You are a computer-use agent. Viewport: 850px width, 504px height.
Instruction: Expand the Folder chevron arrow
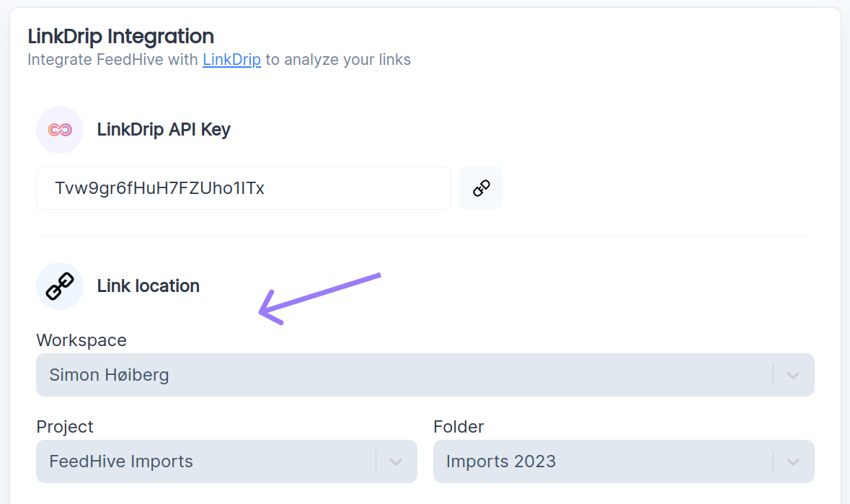click(793, 461)
